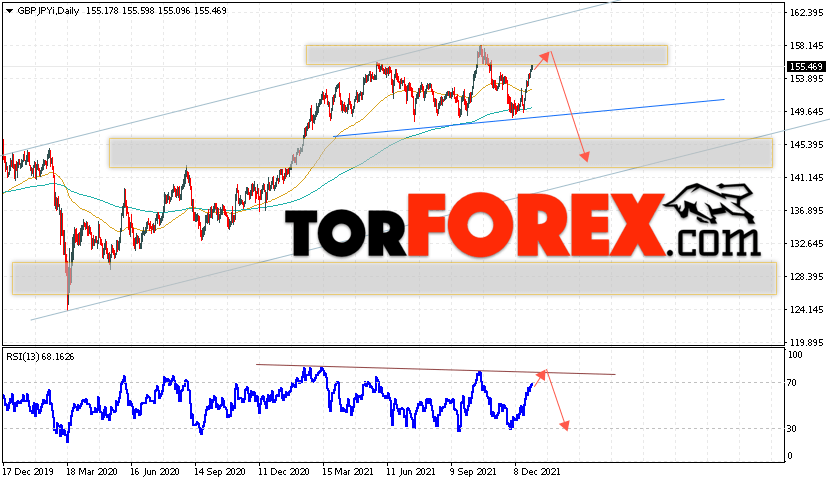830x483 pixels.
Task: Click the 141.145 price axis label
Action: (x=806, y=178)
